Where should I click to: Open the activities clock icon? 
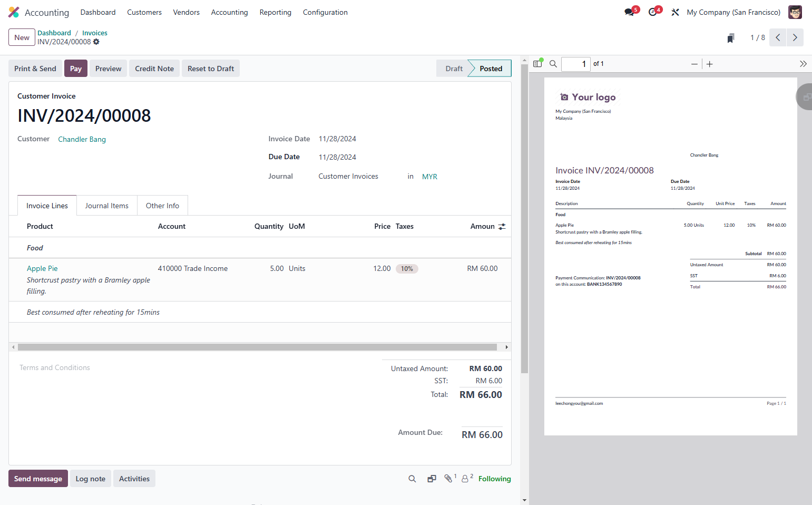[x=654, y=12]
